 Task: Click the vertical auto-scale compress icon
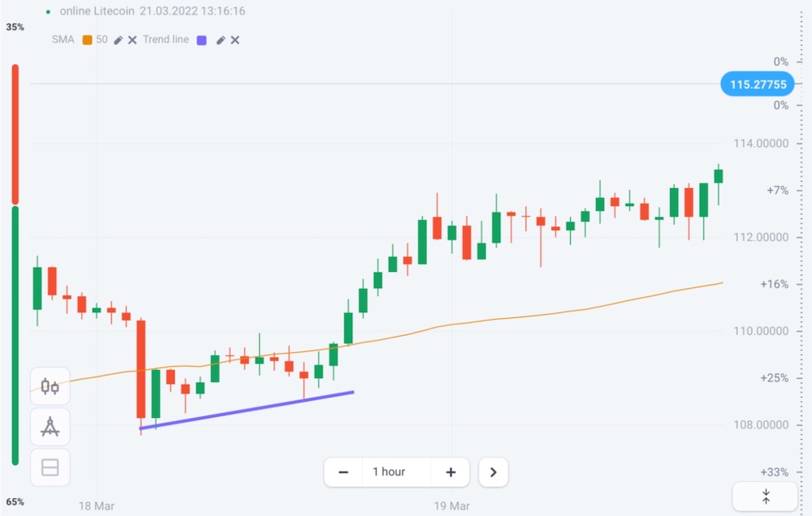click(765, 496)
